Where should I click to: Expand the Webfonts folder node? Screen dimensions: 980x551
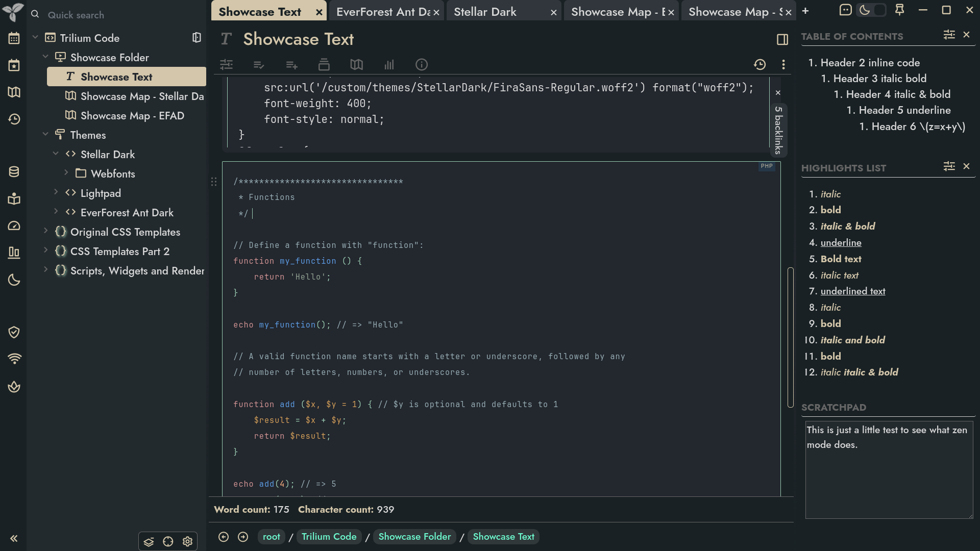66,173
